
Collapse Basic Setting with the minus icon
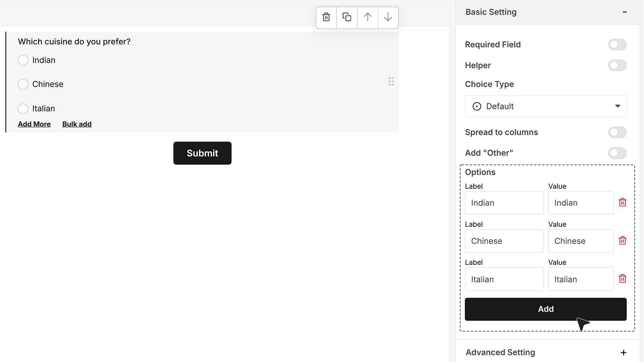point(625,12)
